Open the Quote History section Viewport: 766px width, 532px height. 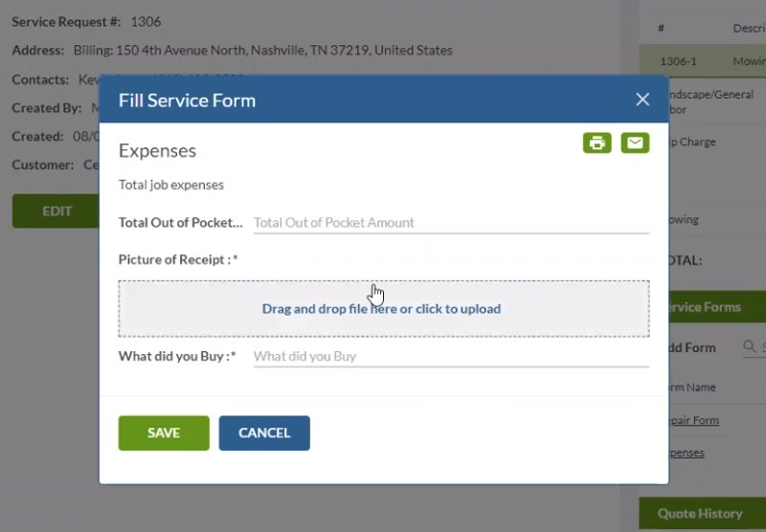tap(701, 514)
